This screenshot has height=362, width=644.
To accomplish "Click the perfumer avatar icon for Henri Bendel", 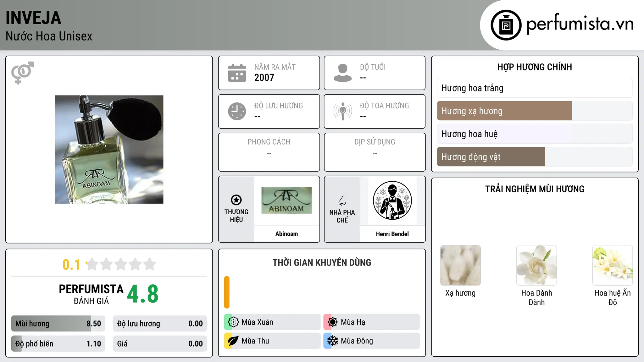I will 392,200.
